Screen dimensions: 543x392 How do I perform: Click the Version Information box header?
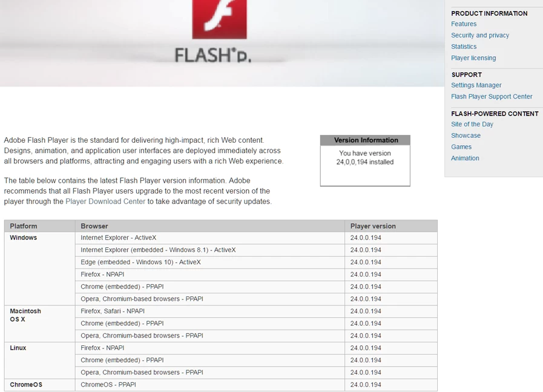coord(365,140)
